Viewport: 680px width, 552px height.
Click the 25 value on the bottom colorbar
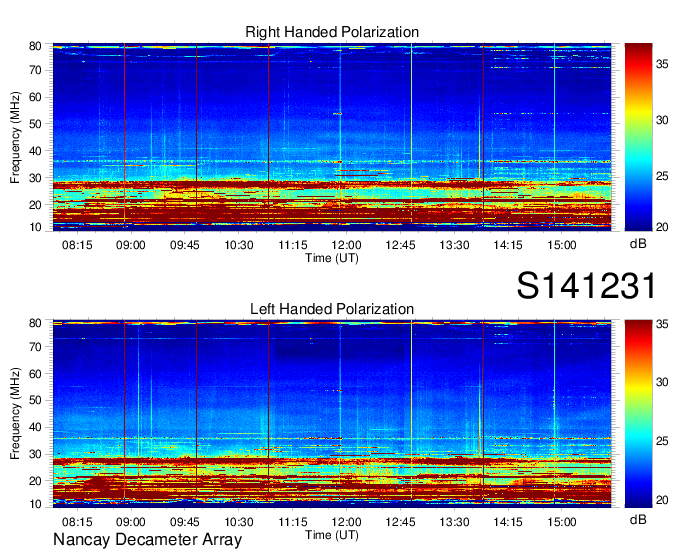tap(662, 441)
